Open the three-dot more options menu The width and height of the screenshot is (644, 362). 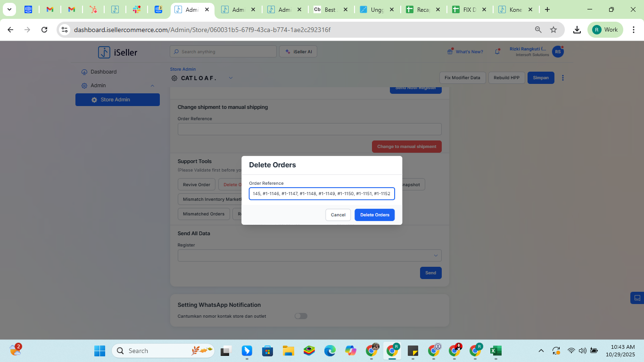[x=563, y=78]
